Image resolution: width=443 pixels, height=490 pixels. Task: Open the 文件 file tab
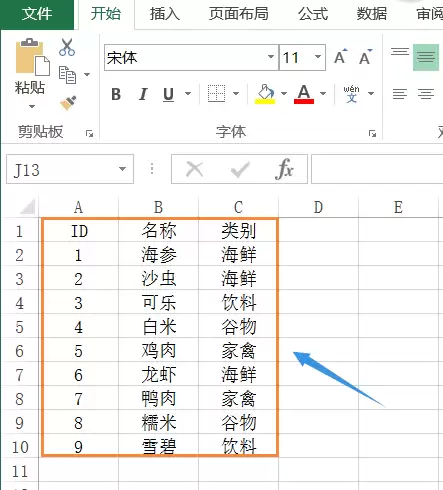pyautogui.click(x=37, y=14)
